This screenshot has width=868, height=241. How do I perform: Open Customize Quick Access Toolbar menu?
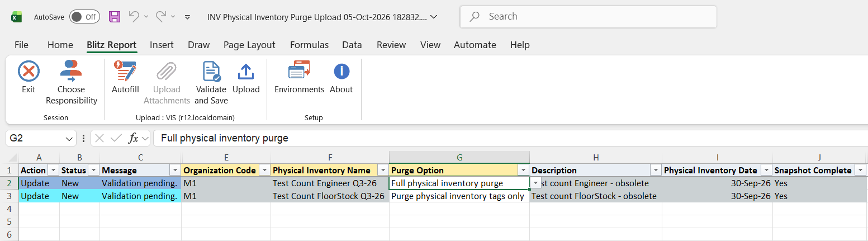point(187,17)
